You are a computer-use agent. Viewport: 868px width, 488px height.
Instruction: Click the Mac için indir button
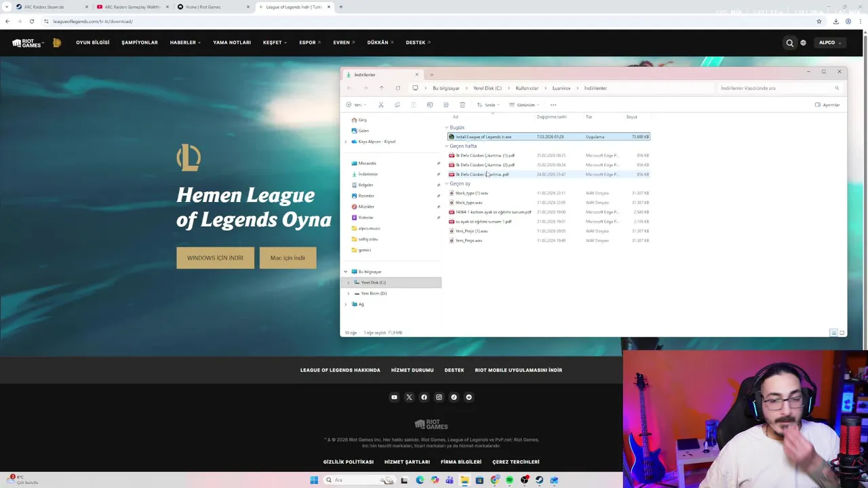tap(288, 258)
